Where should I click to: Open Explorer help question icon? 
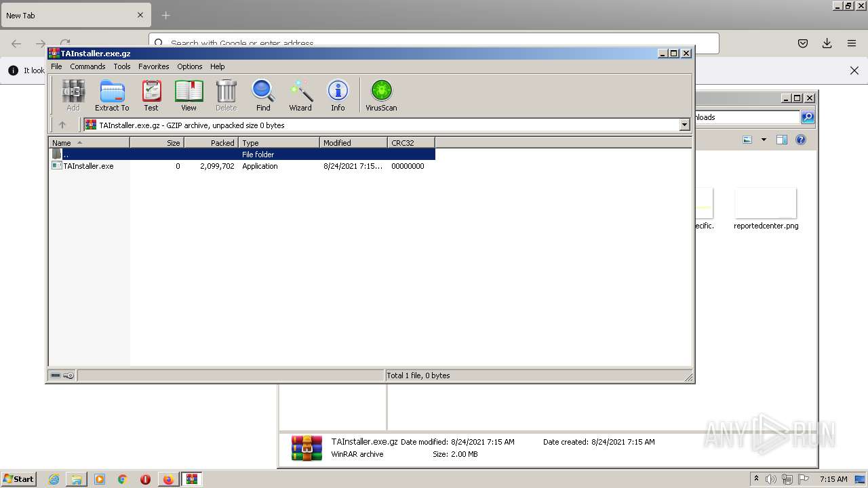click(x=801, y=140)
